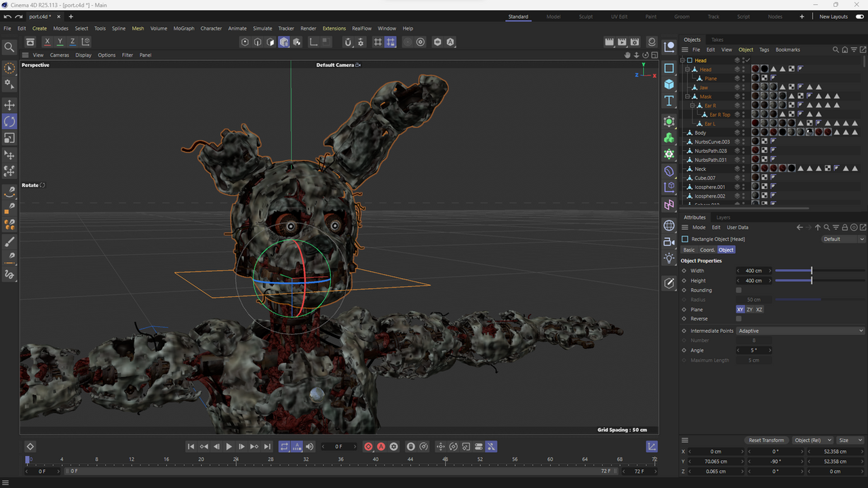Toggle loop playback mode
Screen dimensions: 868x488
point(284,447)
